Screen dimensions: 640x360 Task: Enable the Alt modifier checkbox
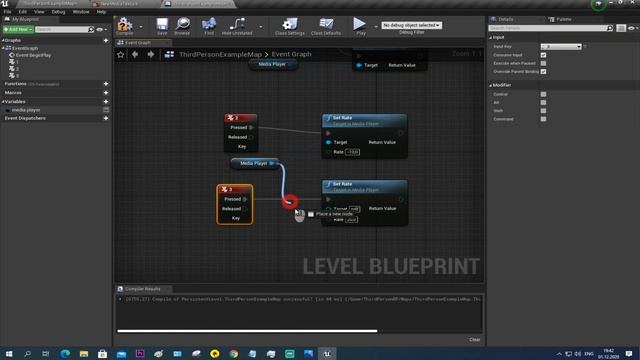click(x=543, y=102)
